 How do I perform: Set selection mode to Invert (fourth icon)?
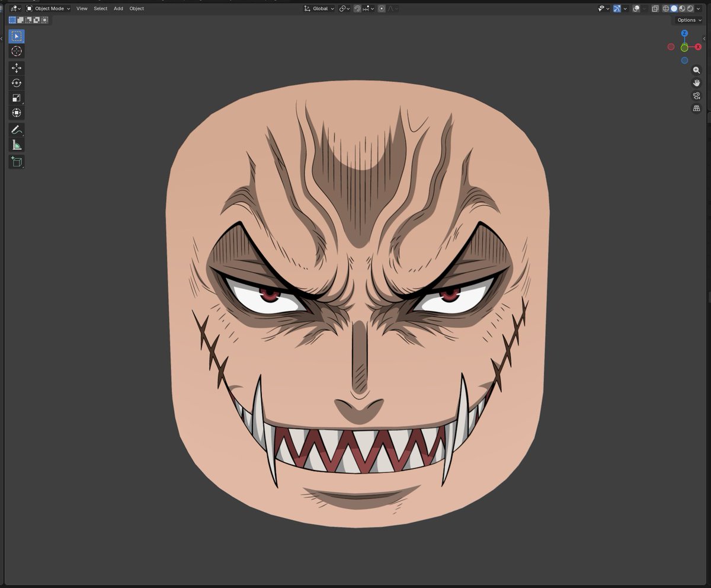(x=36, y=20)
